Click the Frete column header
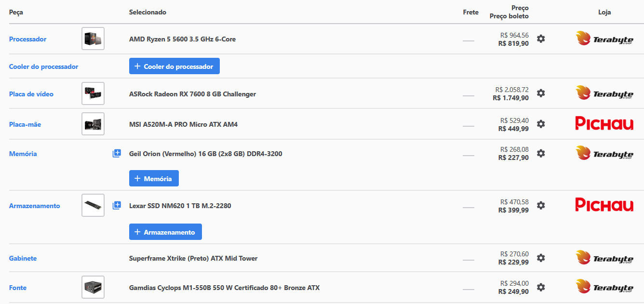The width and height of the screenshot is (644, 304). pos(470,12)
